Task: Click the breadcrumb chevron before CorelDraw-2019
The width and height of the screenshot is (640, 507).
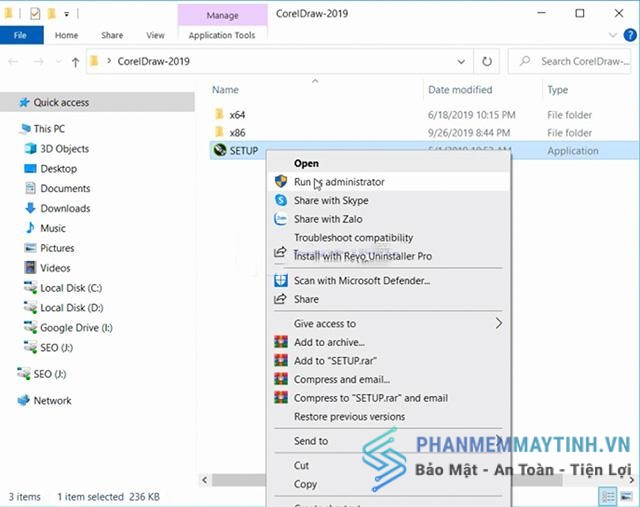Action: point(109,61)
